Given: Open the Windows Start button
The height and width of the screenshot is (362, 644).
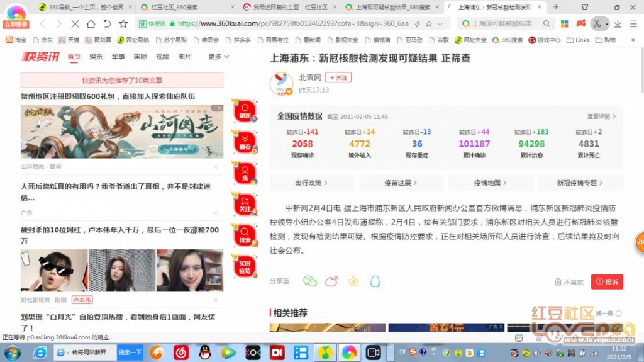Looking at the screenshot, I should [x=13, y=353].
